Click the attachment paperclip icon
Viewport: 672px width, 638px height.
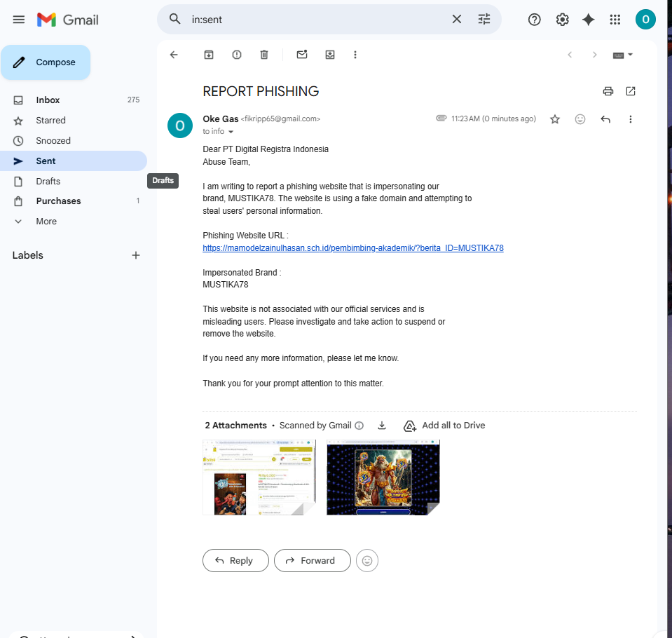coord(441,118)
